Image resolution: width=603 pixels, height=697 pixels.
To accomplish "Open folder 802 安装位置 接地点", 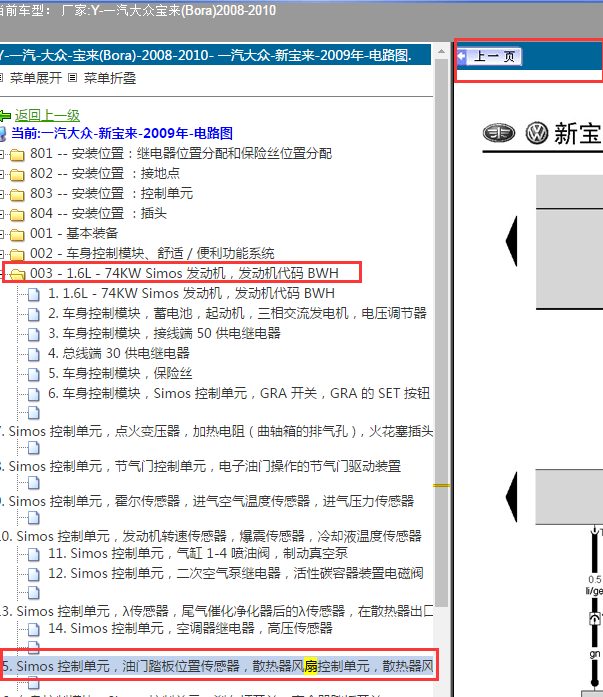I will (105, 173).
